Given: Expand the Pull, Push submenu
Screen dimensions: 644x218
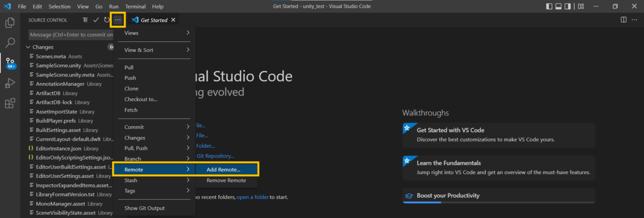Looking at the screenshot, I should pyautogui.click(x=154, y=148).
